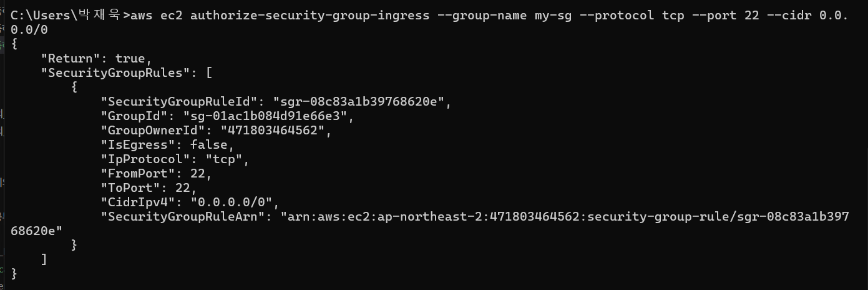
Task: Click the "IpProtocol" tcp value
Action: [227, 159]
